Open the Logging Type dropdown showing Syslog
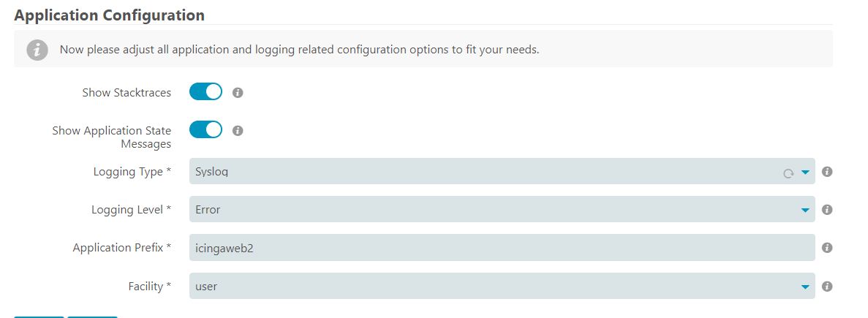Image resolution: width=868 pixels, height=318 pixels. point(502,172)
